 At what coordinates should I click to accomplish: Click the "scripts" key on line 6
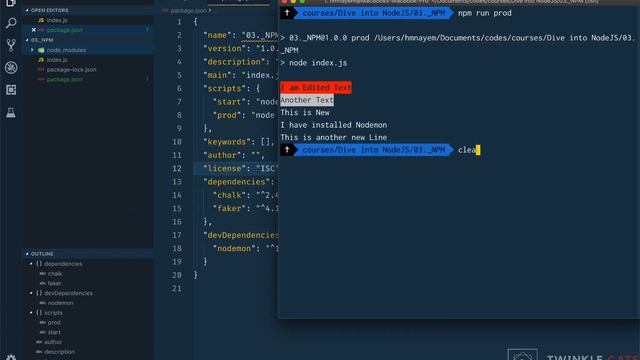pos(225,88)
